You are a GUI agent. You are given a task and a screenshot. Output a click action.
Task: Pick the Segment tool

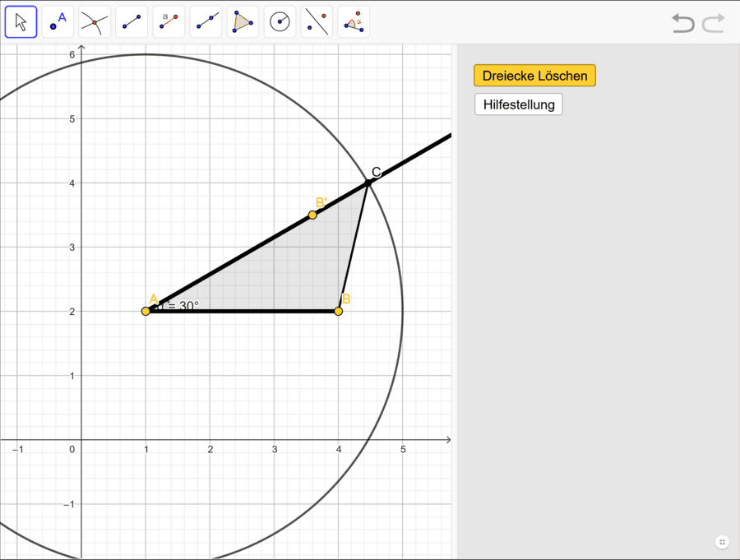pyautogui.click(x=132, y=22)
